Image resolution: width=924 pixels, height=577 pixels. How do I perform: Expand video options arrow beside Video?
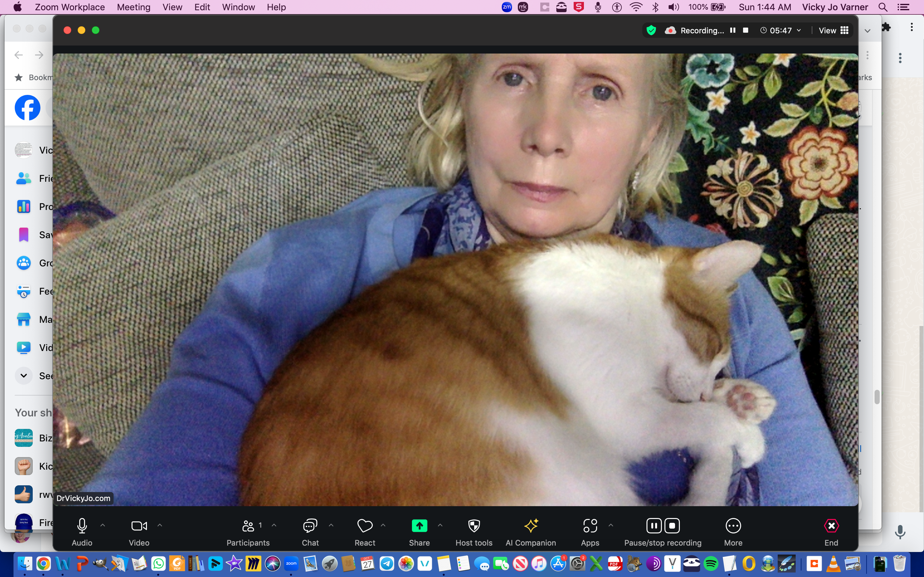click(160, 525)
